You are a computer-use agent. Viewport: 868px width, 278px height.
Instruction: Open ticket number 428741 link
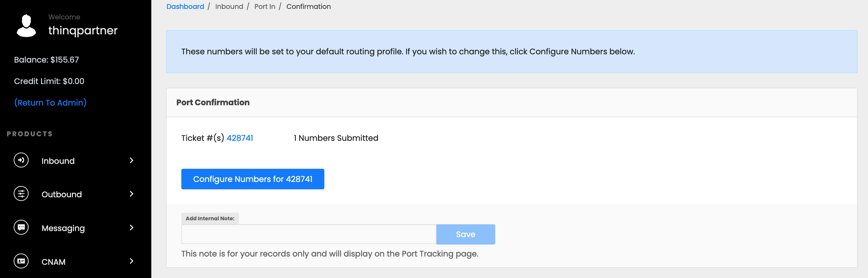click(x=240, y=138)
